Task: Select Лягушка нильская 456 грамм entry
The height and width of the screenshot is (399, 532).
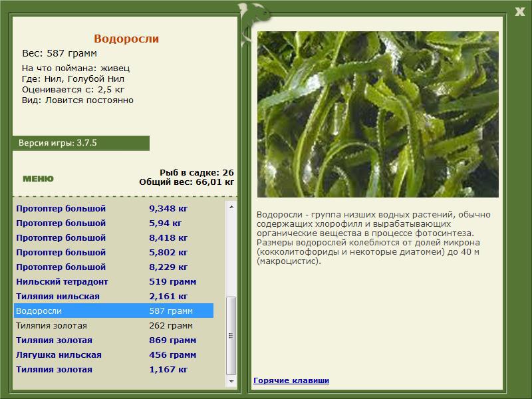Action: [114, 354]
